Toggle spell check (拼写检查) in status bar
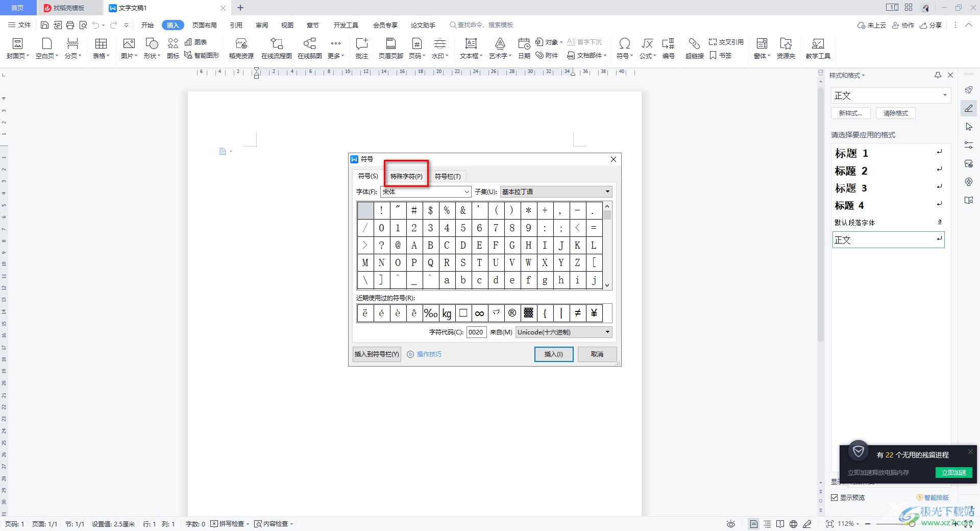 click(x=230, y=524)
